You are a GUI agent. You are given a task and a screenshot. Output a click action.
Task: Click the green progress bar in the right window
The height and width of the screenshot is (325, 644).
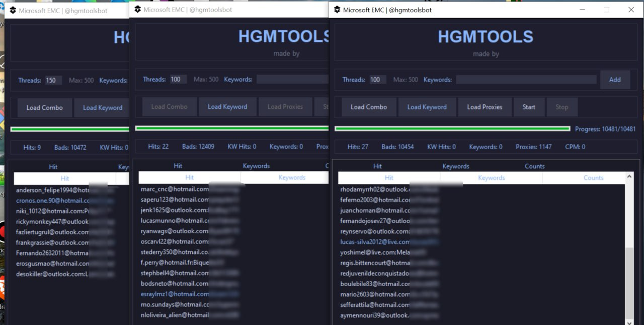(x=452, y=129)
